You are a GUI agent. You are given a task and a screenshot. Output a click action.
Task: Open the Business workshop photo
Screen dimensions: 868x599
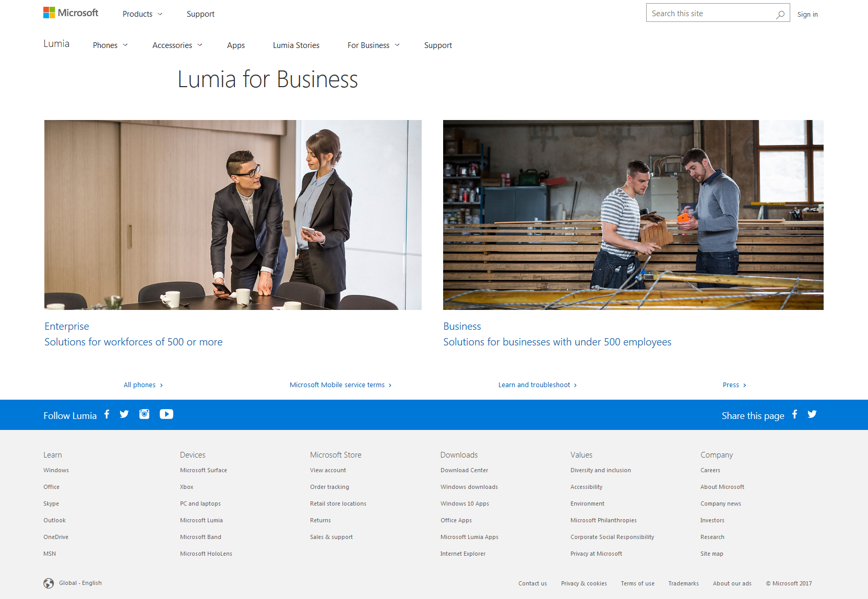click(x=633, y=215)
